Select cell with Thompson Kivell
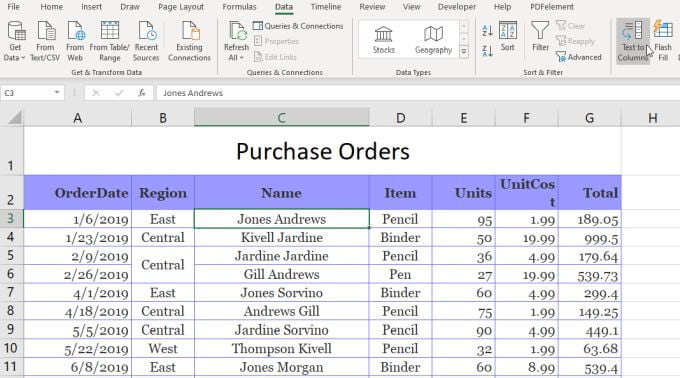This screenshot has height=378, width=680. click(281, 349)
